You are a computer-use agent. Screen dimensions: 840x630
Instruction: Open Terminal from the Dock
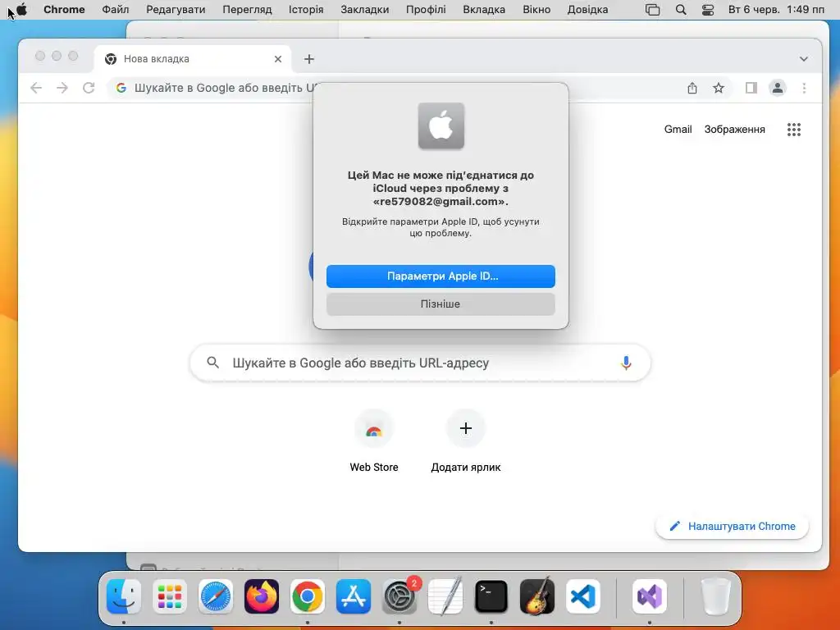point(491,596)
